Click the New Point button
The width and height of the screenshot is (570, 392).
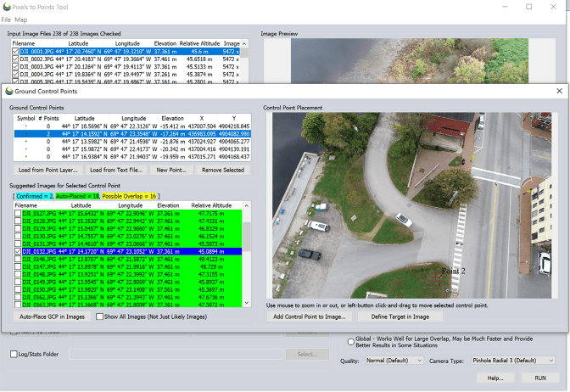click(x=171, y=170)
